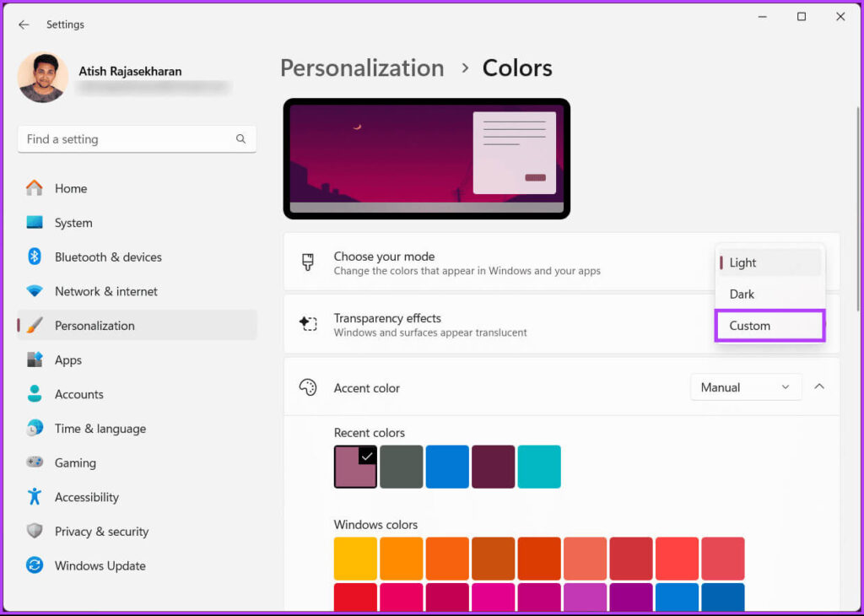Collapse the Accent color section
This screenshot has height=616, width=864.
(x=819, y=386)
